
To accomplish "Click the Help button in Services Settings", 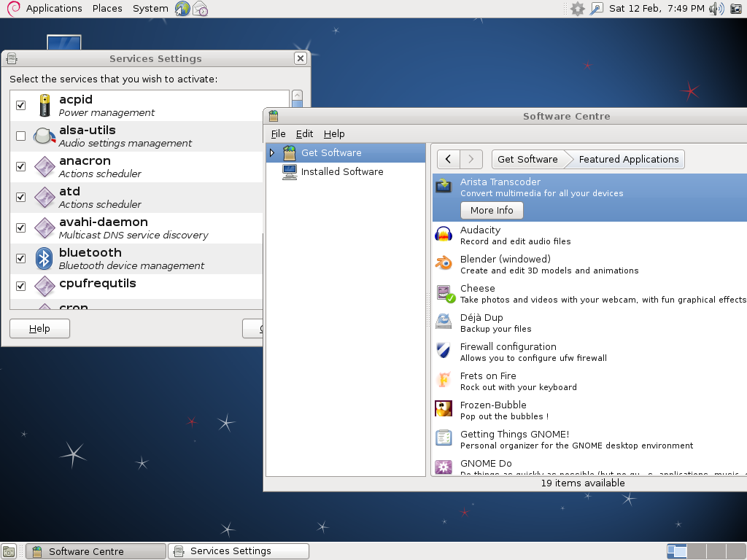I will 39,329.
